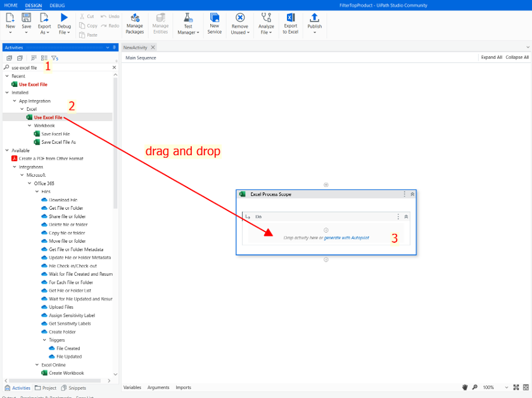Click Redo in the ribbon

[x=110, y=25]
